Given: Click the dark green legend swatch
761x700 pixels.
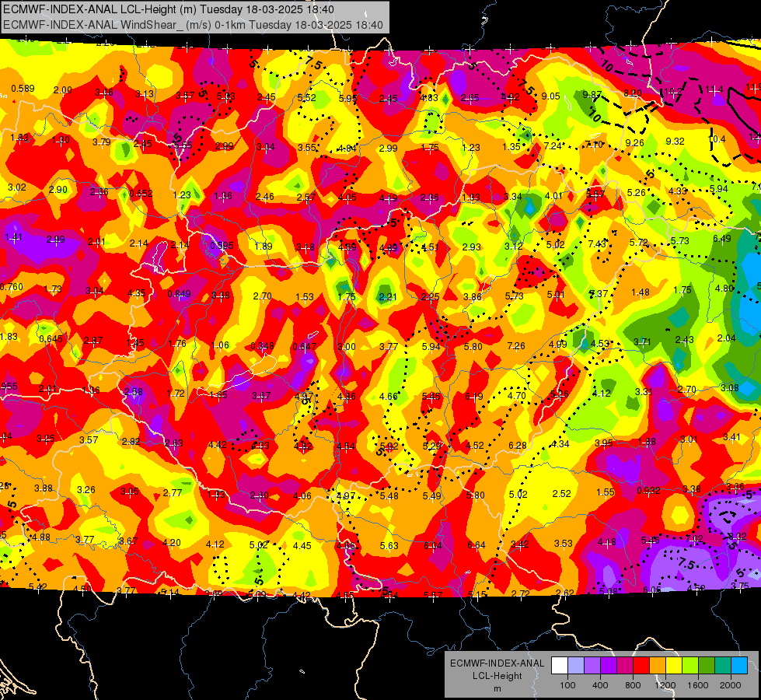Looking at the screenshot, I should tap(706, 666).
